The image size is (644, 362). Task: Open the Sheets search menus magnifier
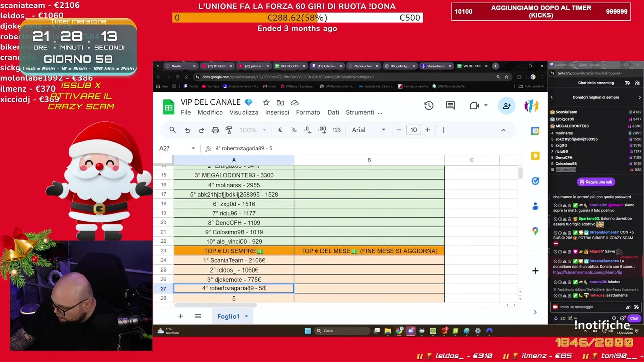(172, 130)
